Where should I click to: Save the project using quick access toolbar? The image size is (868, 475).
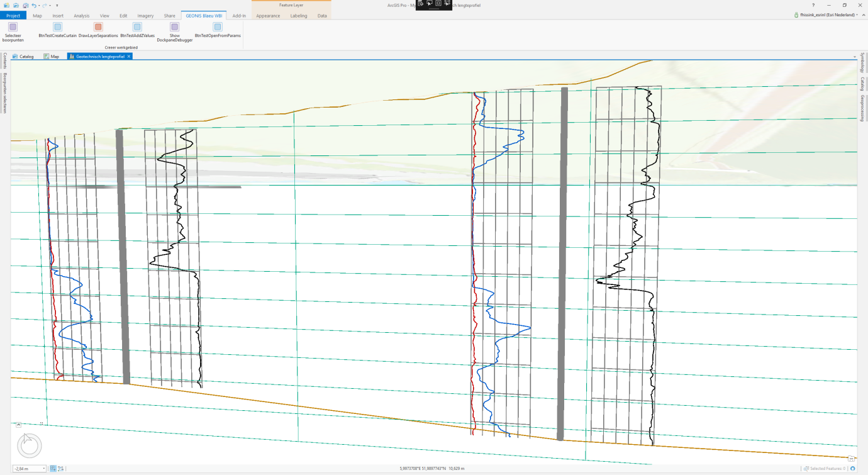coord(25,5)
